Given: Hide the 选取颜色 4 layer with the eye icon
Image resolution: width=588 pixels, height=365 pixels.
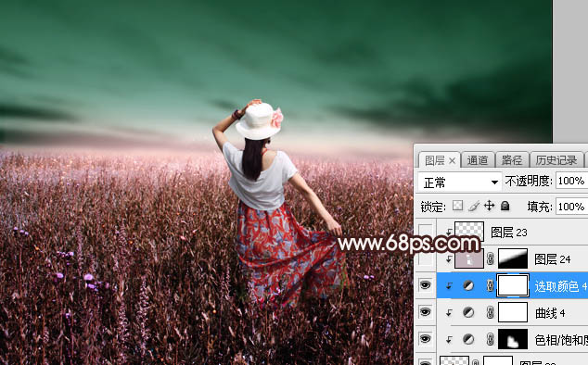Looking at the screenshot, I should pyautogui.click(x=425, y=285).
